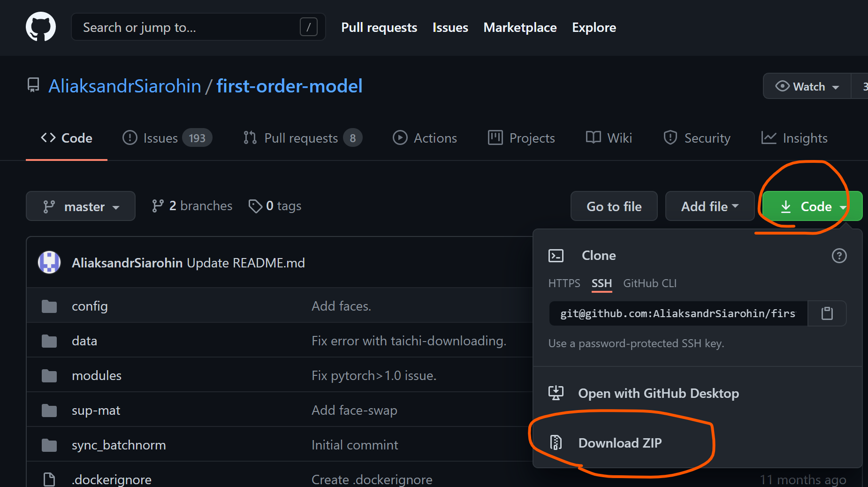Open the Actions tab
The image size is (868, 487).
425,138
